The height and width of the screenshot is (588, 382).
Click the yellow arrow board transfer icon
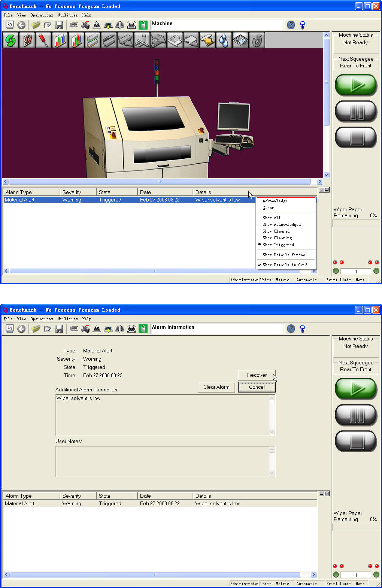[207, 40]
